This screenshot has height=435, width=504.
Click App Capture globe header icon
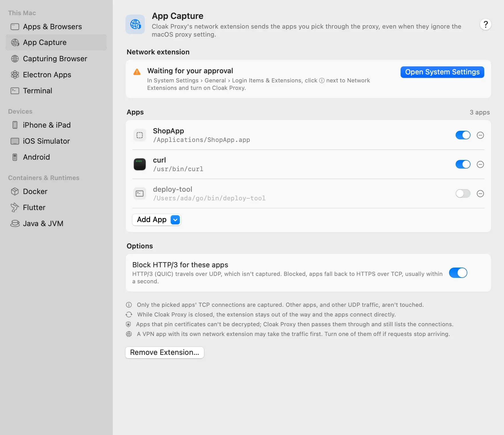coord(135,24)
